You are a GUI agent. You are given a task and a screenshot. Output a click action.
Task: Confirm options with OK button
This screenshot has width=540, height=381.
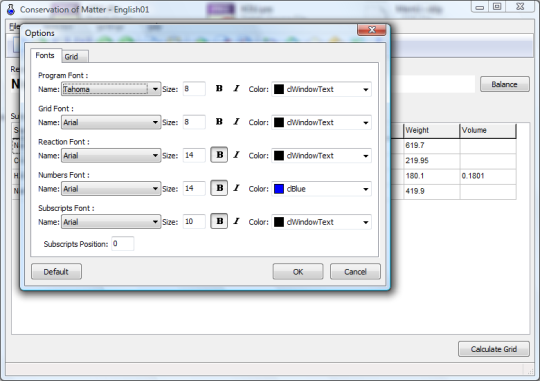pos(298,271)
